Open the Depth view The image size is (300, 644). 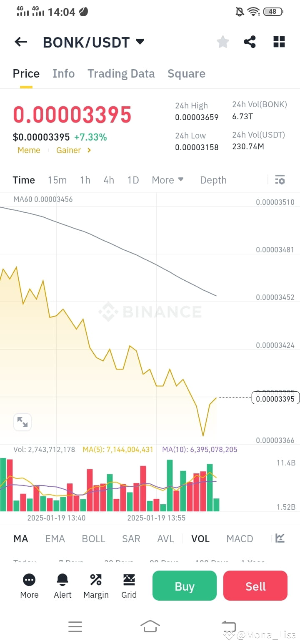(213, 180)
